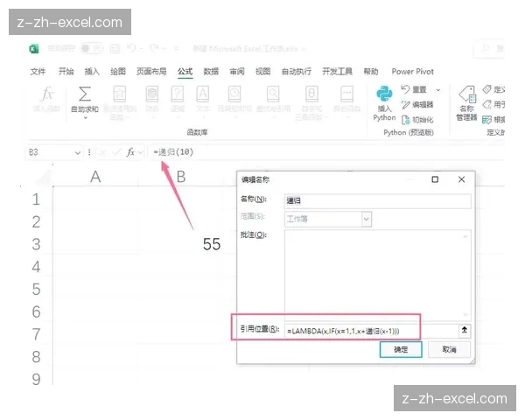
Task: Click the Save icon in quick access toolbar
Action: point(115,49)
